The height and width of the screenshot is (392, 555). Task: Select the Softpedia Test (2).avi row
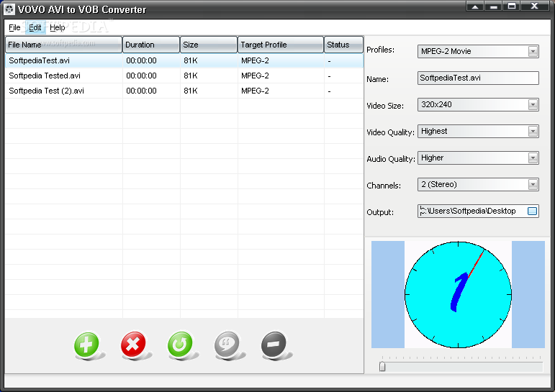pyautogui.click(x=184, y=91)
